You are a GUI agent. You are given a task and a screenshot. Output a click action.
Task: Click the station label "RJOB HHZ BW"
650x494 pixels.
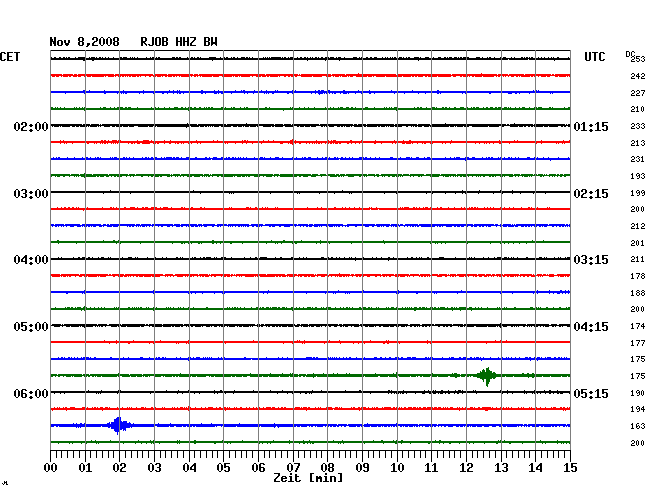[179, 42]
